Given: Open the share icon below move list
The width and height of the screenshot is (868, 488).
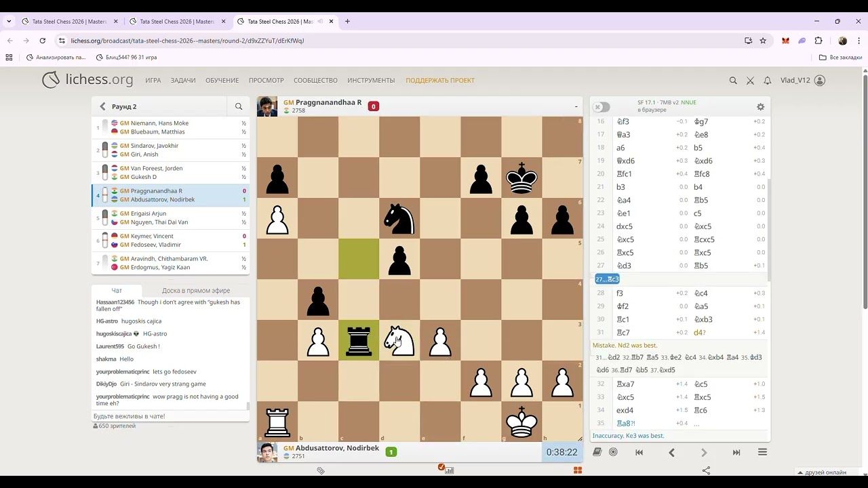Looking at the screenshot, I should 706,470.
